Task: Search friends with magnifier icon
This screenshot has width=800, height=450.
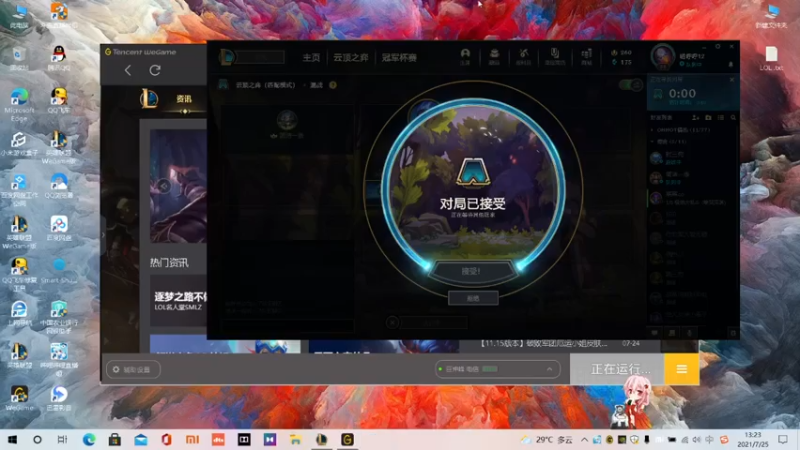Action: tap(733, 117)
